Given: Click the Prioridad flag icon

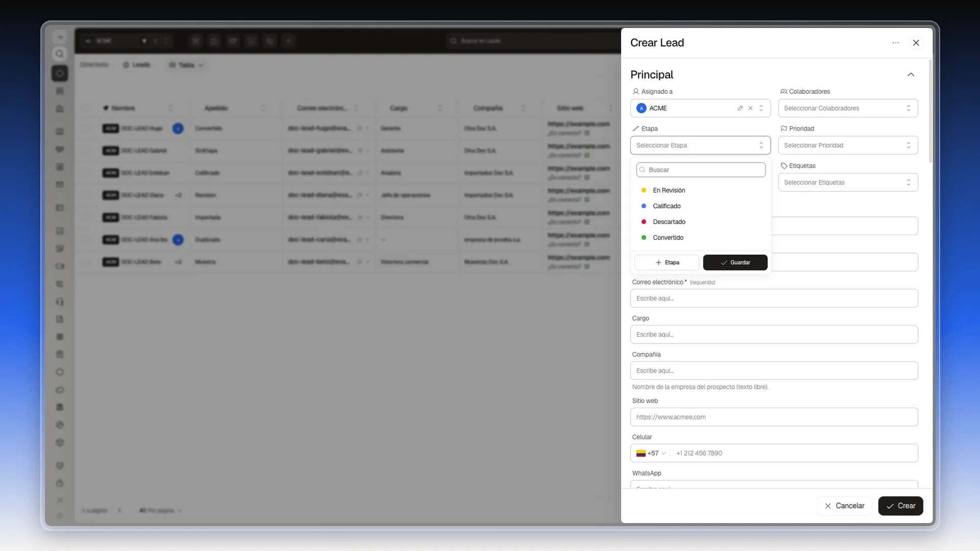Looking at the screenshot, I should [783, 129].
